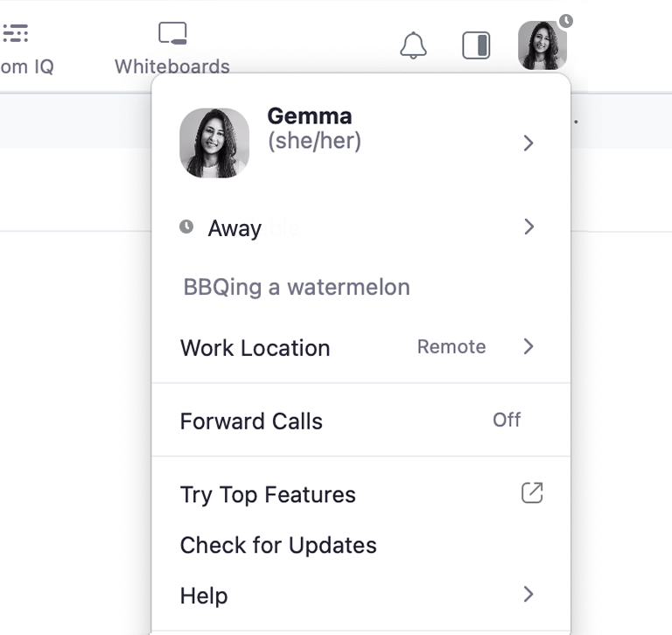Open the Work Location menu item
The width and height of the screenshot is (672, 635).
pyautogui.click(x=360, y=347)
